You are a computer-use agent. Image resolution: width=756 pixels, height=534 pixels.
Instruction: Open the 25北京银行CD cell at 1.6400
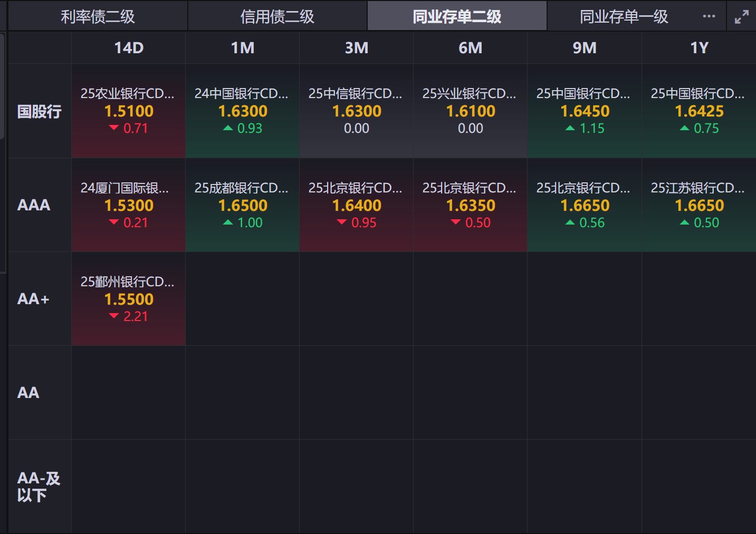[x=357, y=205]
